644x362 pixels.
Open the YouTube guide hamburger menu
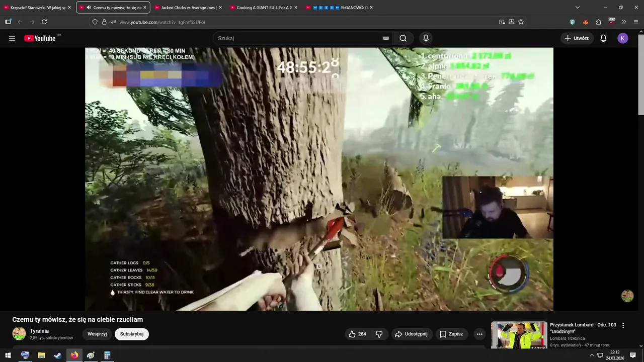coord(12,38)
